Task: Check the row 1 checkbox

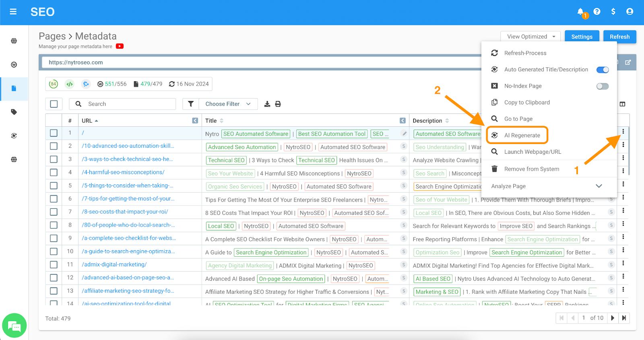Action: click(x=54, y=133)
